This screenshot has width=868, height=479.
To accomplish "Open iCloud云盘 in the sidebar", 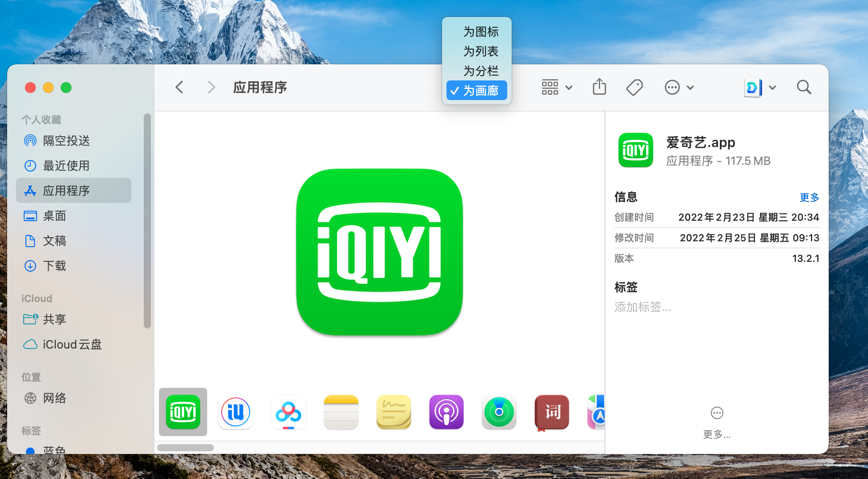I will click(x=74, y=345).
